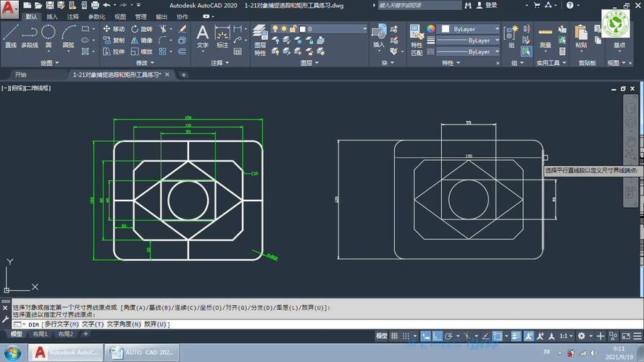The image size is (644, 362).
Task: Select the Arc (圆弧) tool
Action: tap(69, 36)
